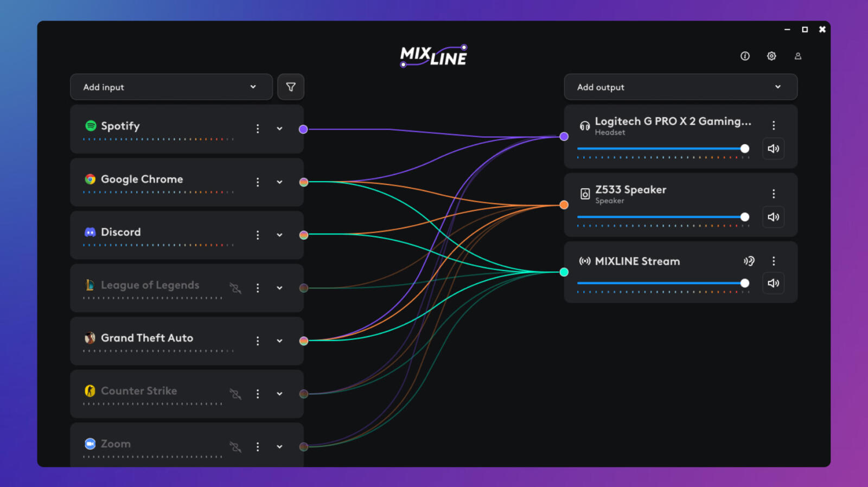Click the League of Legends connector node

click(304, 288)
